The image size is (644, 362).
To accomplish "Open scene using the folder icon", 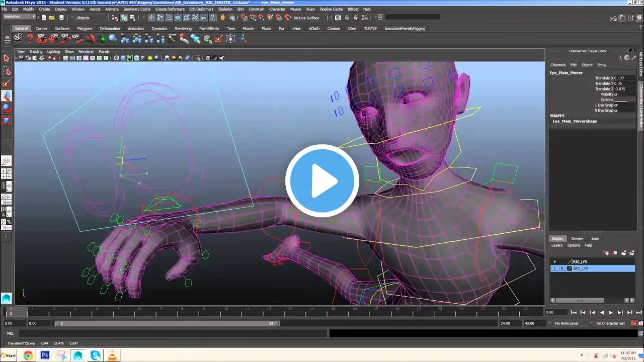I will point(52,18).
